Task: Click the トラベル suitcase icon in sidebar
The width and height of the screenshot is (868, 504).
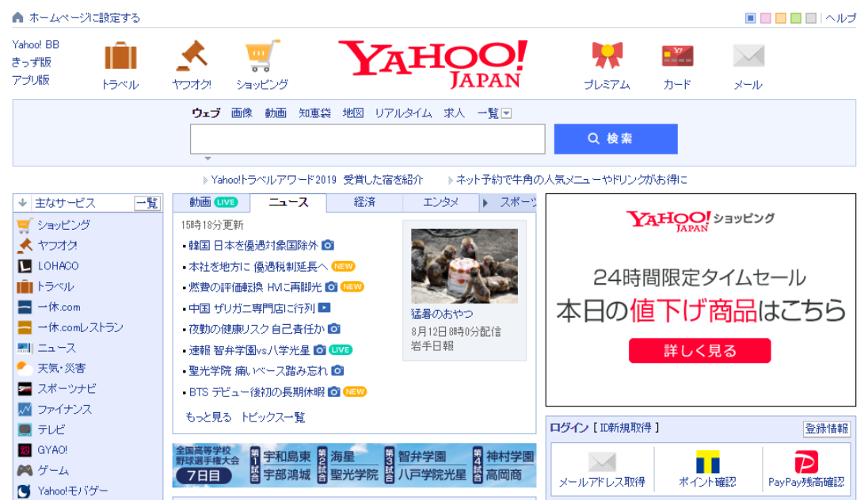Action: tap(25, 286)
